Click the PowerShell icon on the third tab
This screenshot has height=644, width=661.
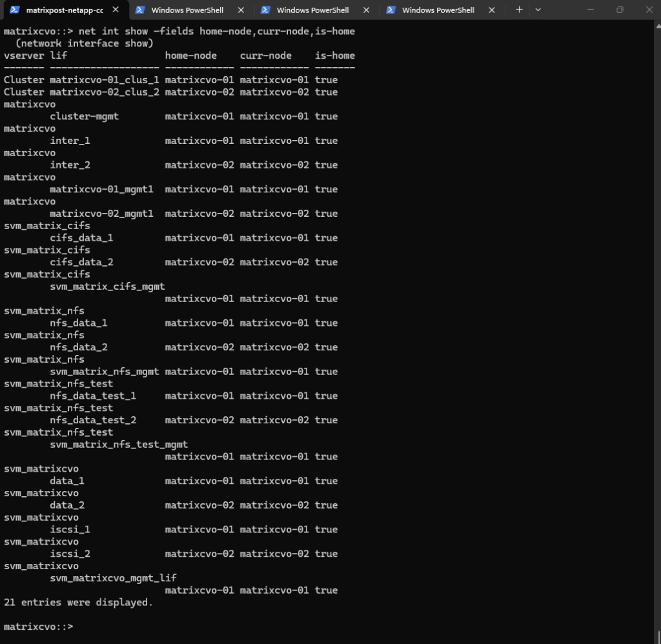point(265,10)
